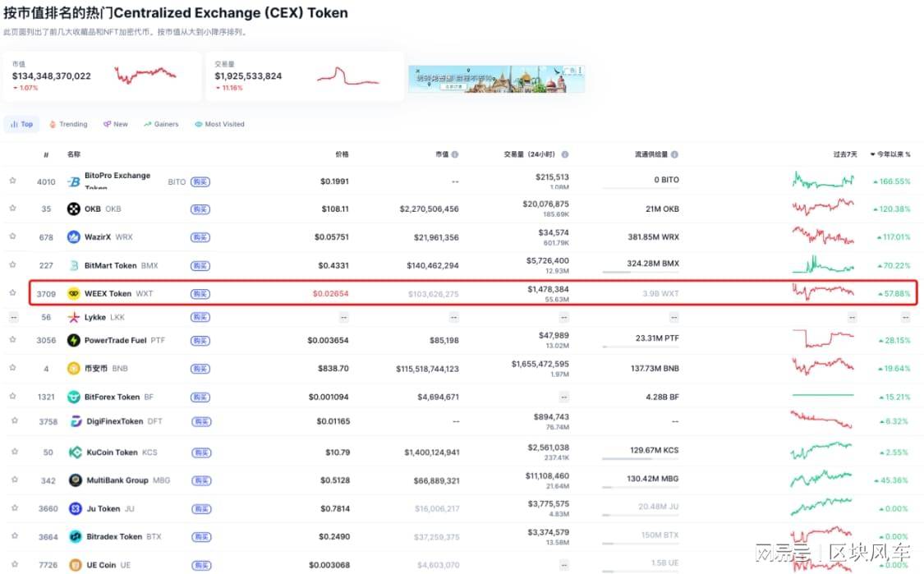Favorite KuCoin Token with its star
924x574 pixels.
(12, 452)
